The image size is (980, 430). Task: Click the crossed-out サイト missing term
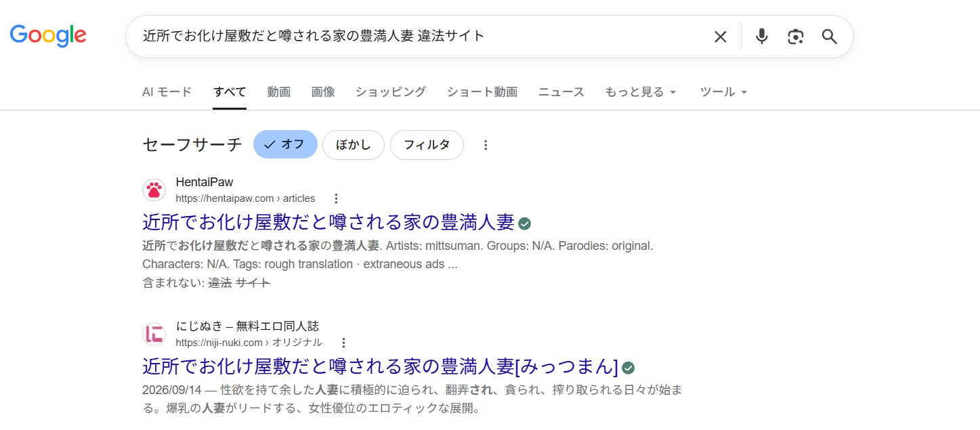tap(253, 283)
